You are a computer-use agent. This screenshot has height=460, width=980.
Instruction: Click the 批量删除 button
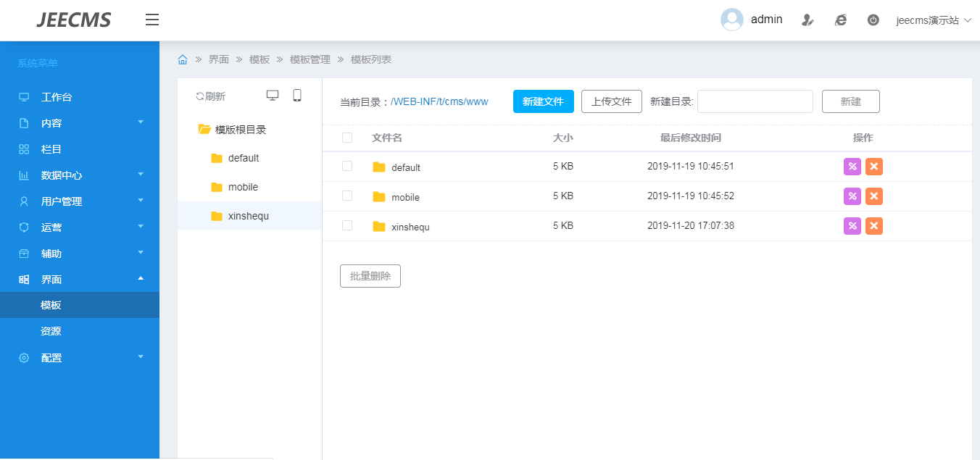click(370, 276)
